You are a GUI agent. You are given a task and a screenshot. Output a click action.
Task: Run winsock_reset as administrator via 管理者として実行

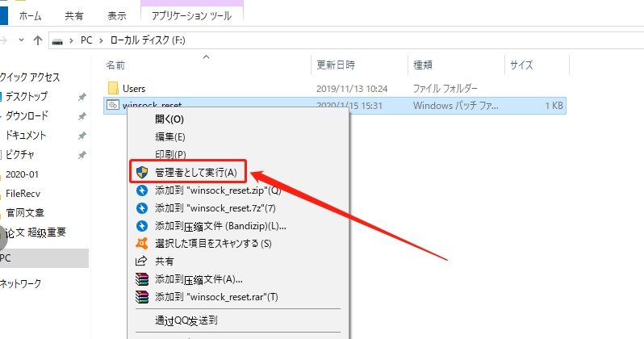coord(196,172)
